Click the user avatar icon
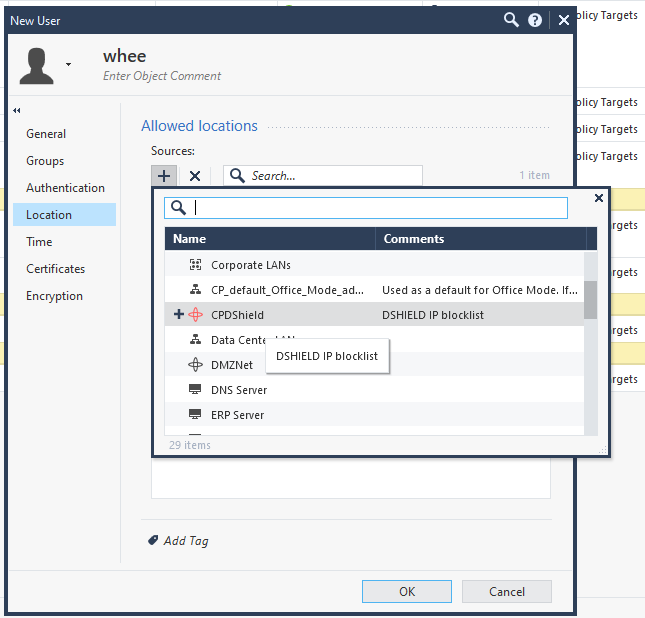Image resolution: width=645 pixels, height=618 pixels. 37,64
